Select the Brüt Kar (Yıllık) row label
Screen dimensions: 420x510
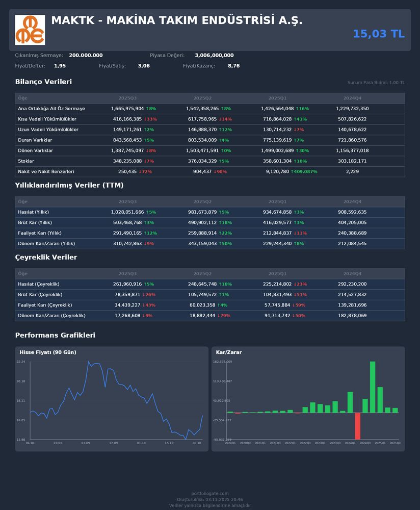pyautogui.click(x=35, y=222)
